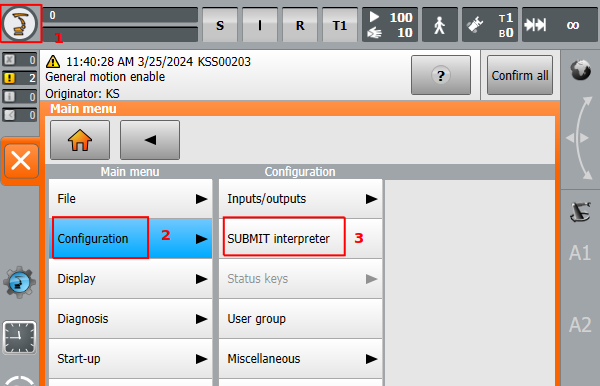The width and height of the screenshot is (600, 386).
Task: Open the T1 operating mode indicator
Action: (340, 25)
